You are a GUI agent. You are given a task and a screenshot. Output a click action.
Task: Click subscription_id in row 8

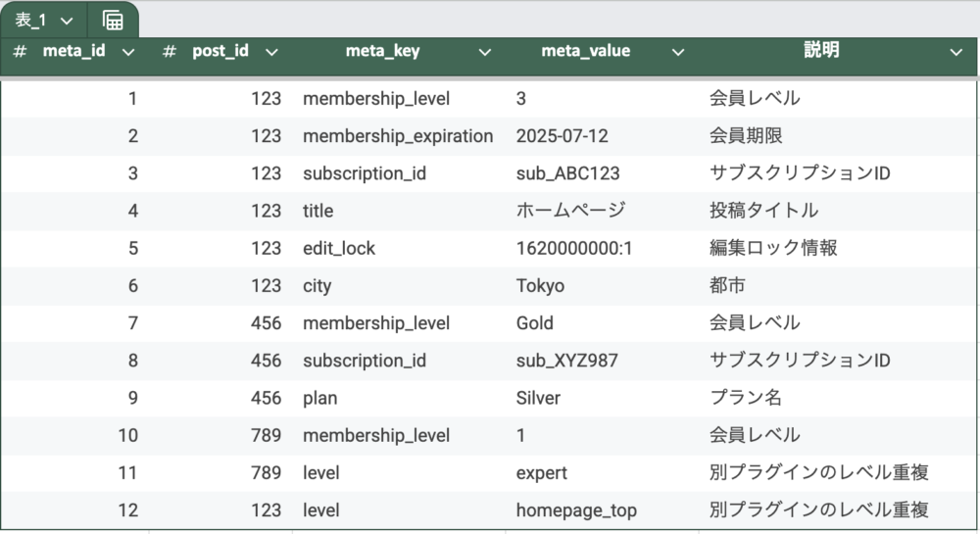365,361
